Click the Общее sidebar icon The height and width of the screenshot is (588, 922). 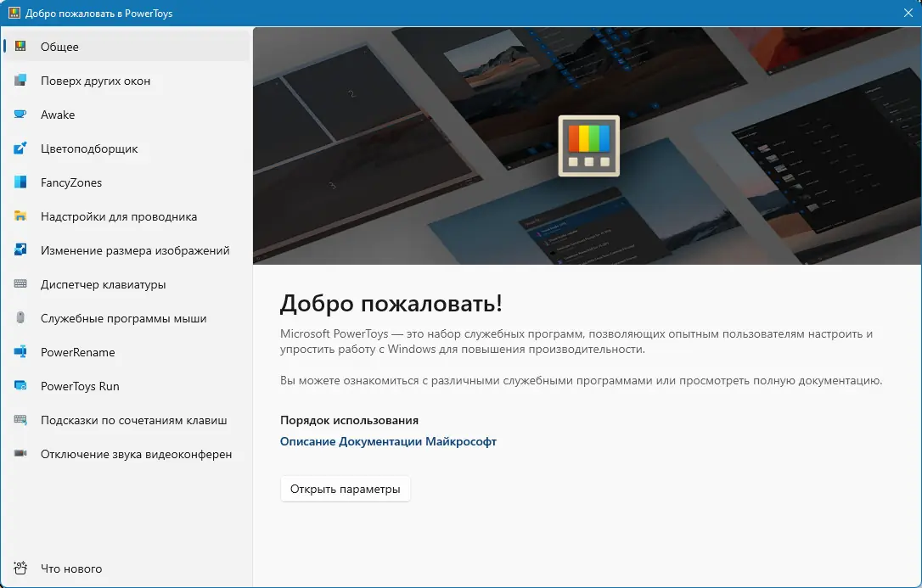click(x=20, y=47)
